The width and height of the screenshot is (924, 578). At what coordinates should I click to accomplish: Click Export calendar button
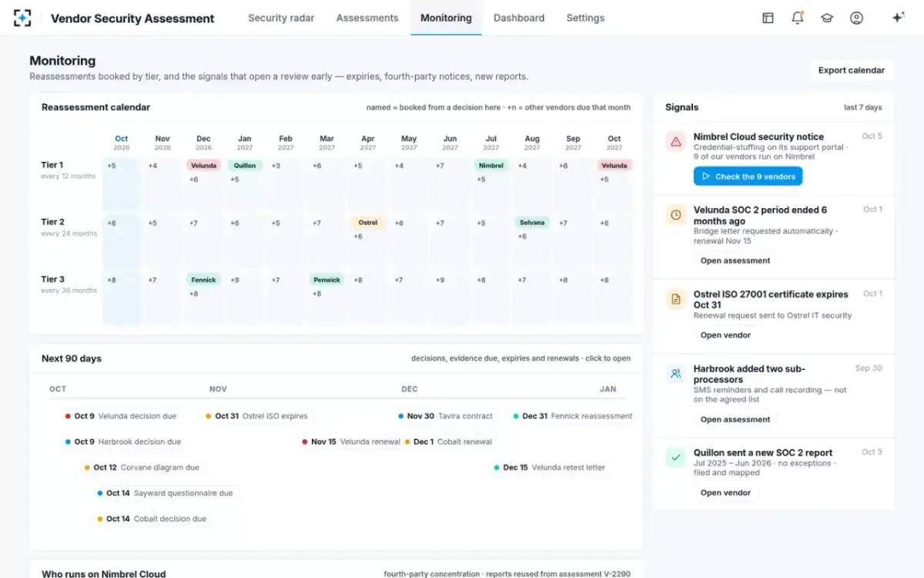click(x=851, y=70)
